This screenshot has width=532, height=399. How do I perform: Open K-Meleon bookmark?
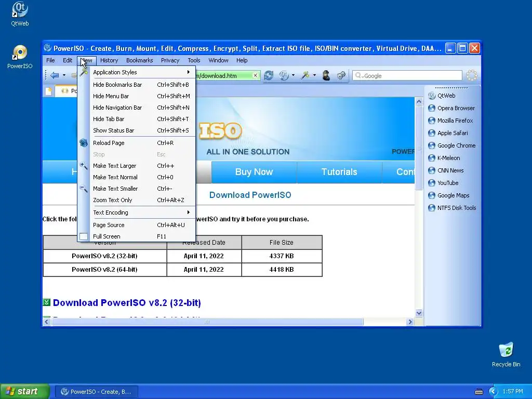(444, 158)
